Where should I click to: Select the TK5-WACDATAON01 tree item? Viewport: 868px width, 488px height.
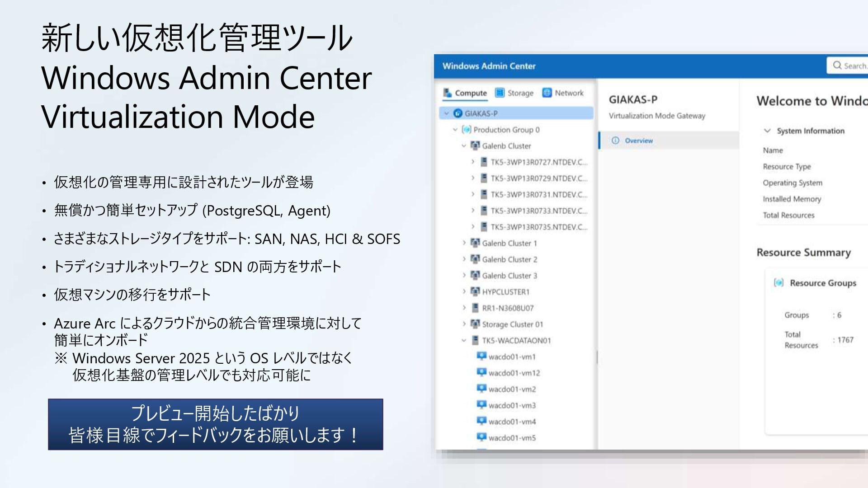(516, 341)
